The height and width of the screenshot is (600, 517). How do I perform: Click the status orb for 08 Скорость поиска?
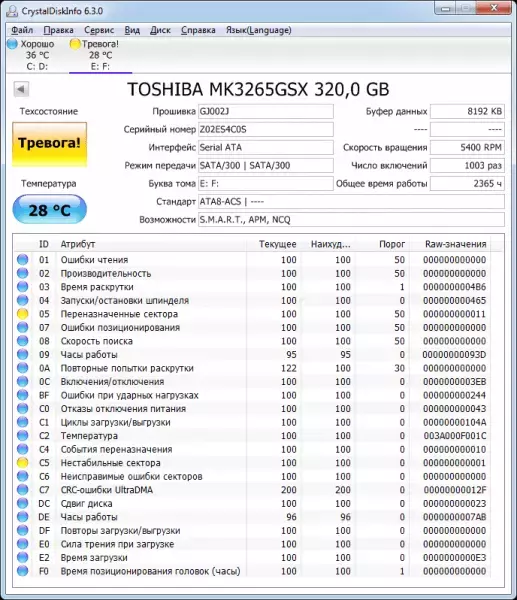point(23,341)
